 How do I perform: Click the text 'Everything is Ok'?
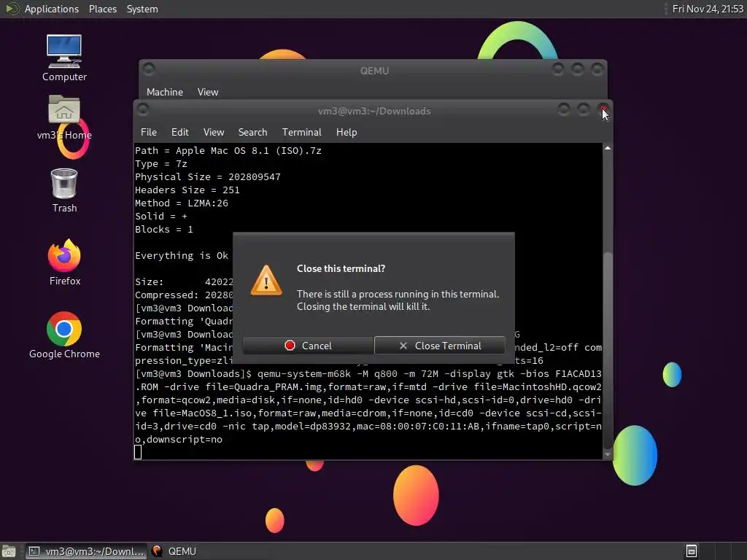click(182, 256)
